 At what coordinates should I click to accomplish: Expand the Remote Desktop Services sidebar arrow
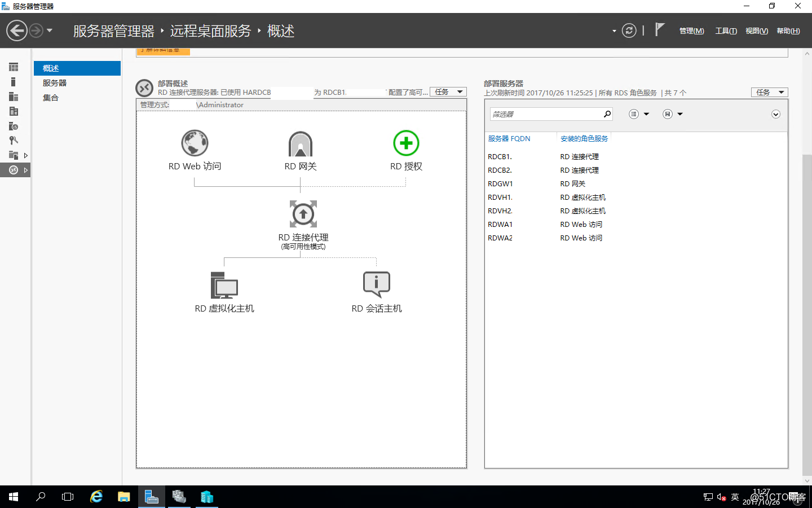click(26, 170)
